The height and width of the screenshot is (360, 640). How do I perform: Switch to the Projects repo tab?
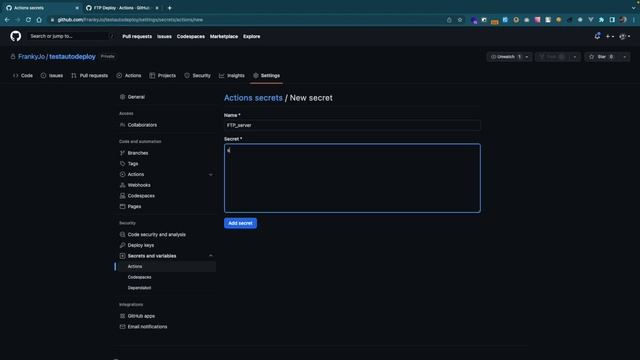[x=162, y=76]
